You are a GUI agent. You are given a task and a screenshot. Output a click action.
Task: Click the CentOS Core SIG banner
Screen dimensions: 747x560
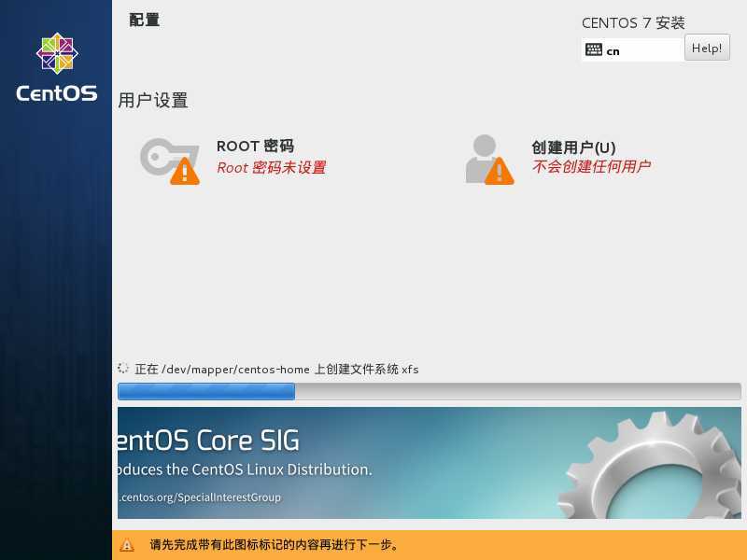(x=430, y=463)
